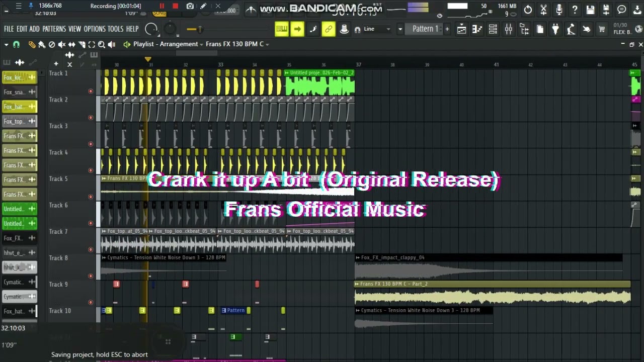Select the slice tool in playlist toolbar

82,44
